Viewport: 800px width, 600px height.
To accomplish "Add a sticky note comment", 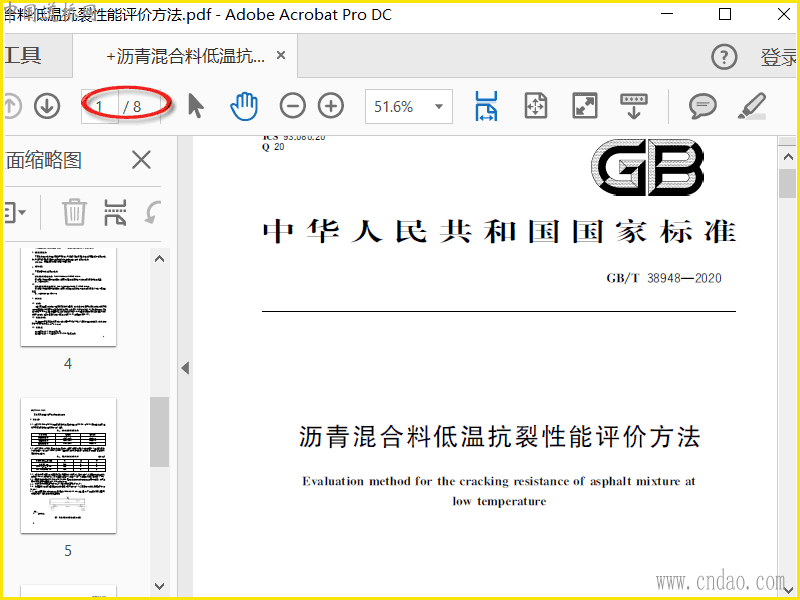I will pos(703,107).
